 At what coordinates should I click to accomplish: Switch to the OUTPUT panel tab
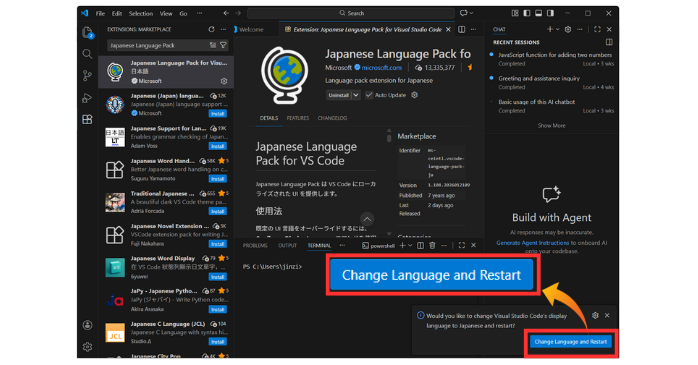pyautogui.click(x=287, y=245)
